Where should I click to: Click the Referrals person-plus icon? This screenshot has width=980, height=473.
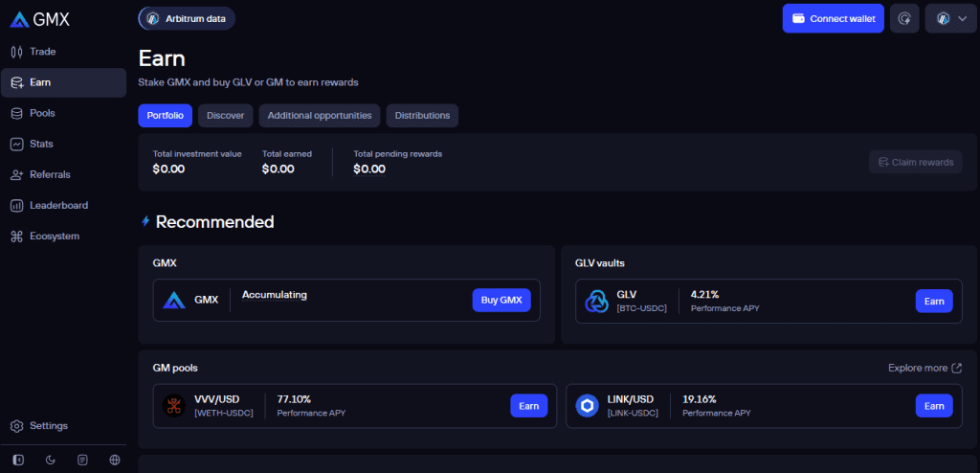(17, 174)
